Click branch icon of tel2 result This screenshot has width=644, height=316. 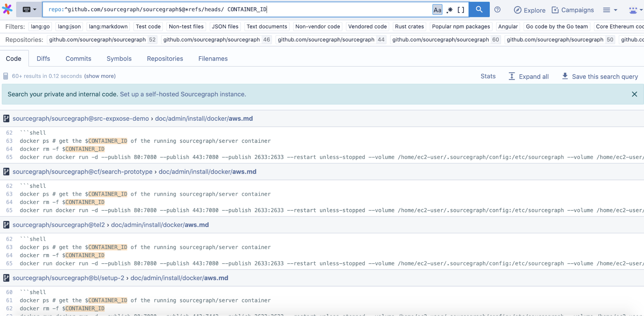(x=6, y=225)
